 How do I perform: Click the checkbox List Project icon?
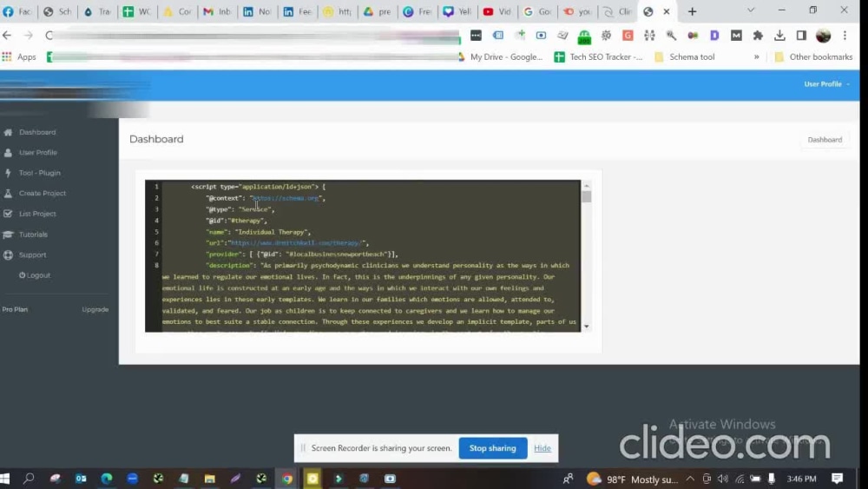click(x=8, y=214)
